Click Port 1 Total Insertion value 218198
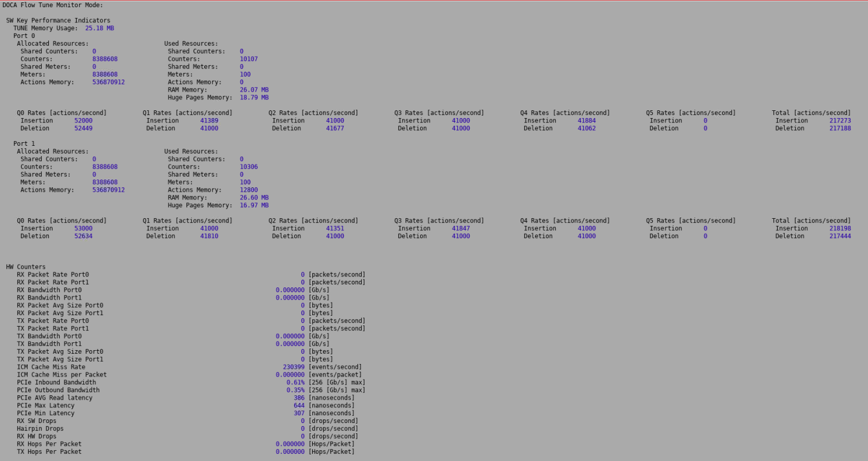The image size is (868, 461). pyautogui.click(x=840, y=228)
